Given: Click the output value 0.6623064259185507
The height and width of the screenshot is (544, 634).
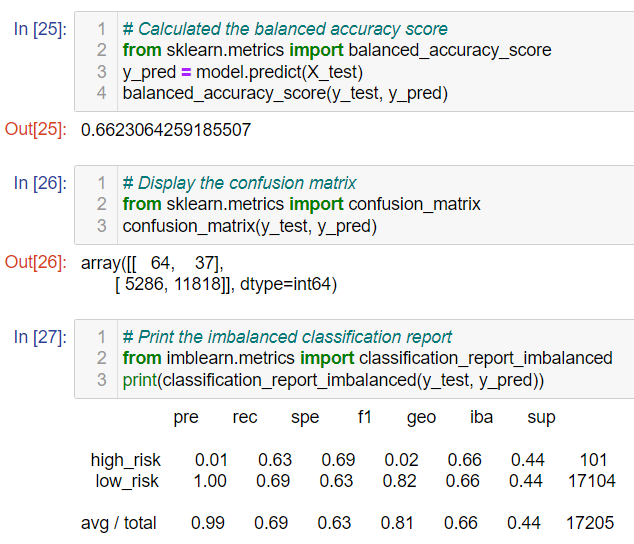Looking at the screenshot, I should click(x=166, y=130).
